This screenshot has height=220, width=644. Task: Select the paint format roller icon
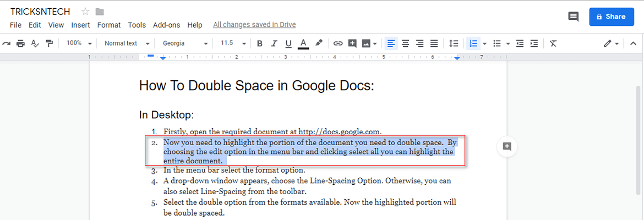(x=50, y=43)
